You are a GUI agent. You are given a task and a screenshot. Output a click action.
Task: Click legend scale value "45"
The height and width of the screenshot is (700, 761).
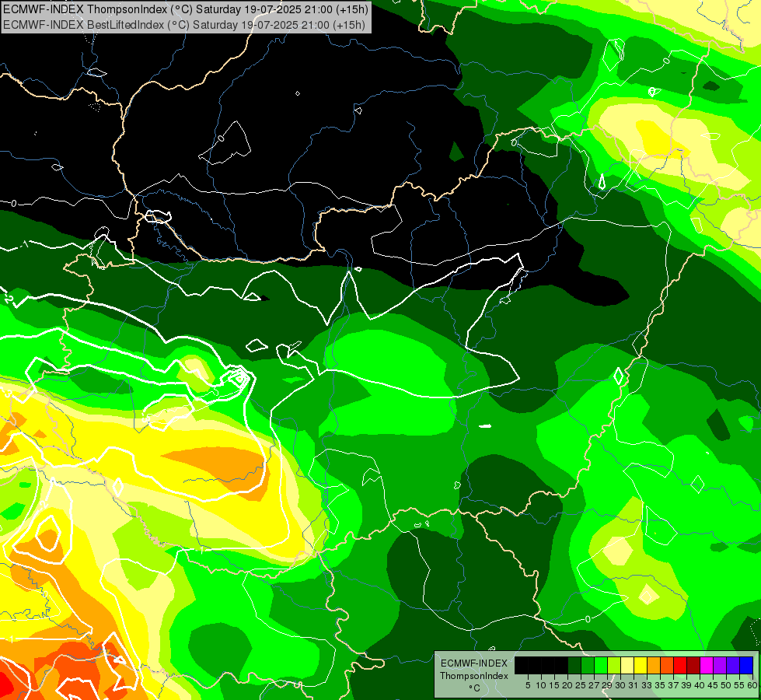[x=713, y=685]
